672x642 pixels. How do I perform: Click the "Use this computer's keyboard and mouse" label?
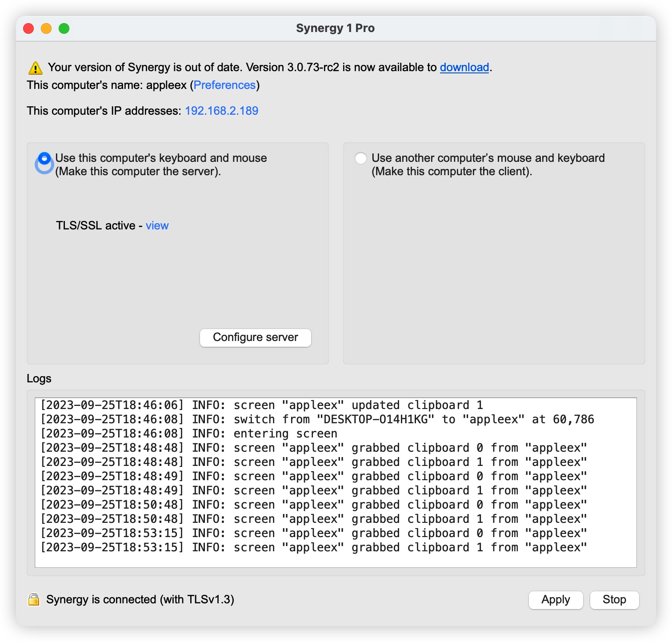(x=161, y=165)
